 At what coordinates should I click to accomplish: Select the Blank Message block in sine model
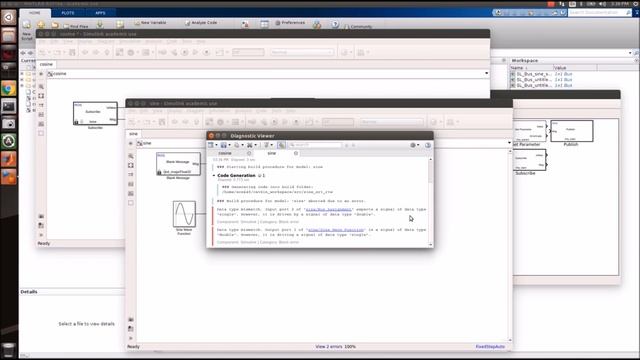[178, 164]
